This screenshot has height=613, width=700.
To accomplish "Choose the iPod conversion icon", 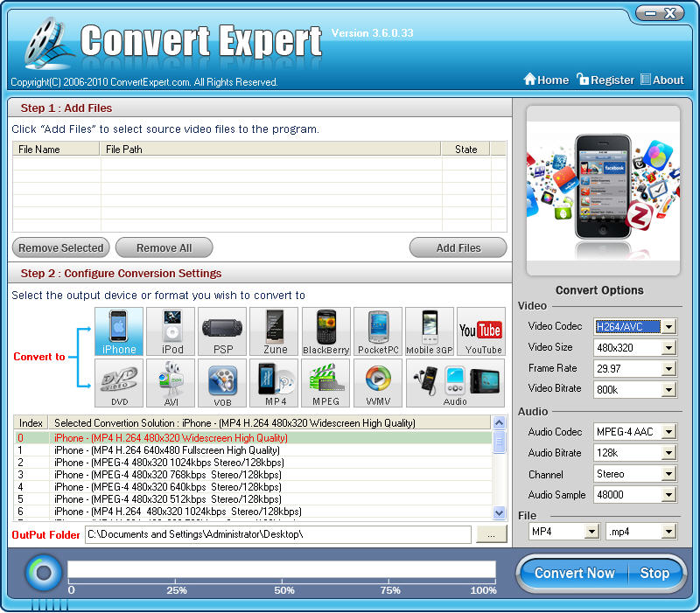I will (x=171, y=331).
